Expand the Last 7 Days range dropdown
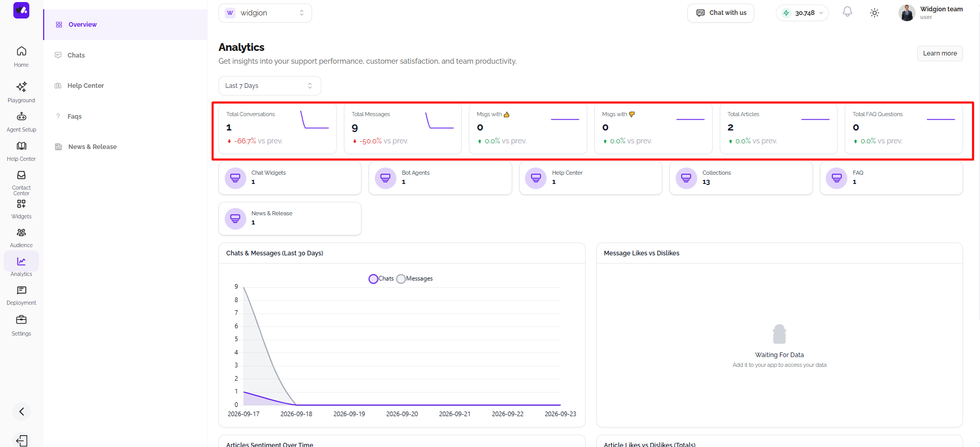Image resolution: width=980 pixels, height=447 pixels. tap(269, 86)
